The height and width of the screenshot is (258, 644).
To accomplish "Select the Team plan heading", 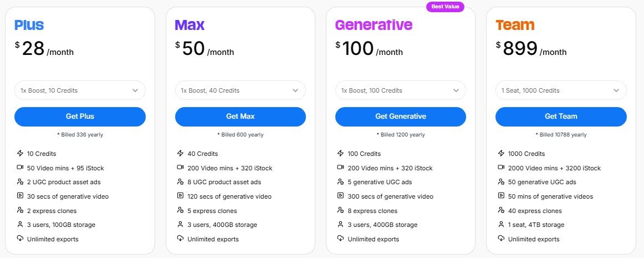I will 515,25.
